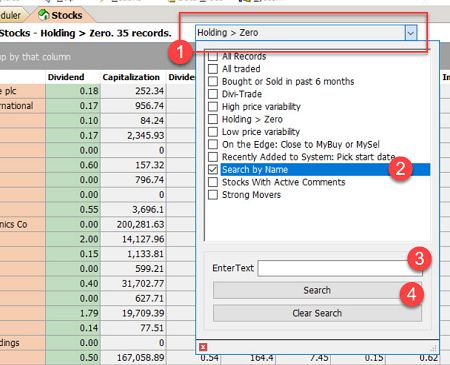Screen dimensions: 450x365
Task: Switch to the Stocks tab
Action: (60, 15)
